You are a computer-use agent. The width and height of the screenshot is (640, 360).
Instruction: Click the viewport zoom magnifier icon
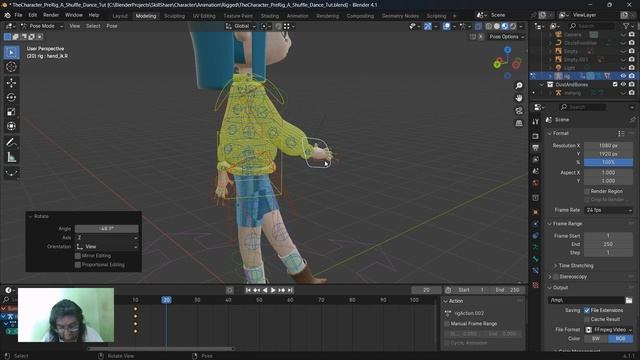(x=519, y=86)
